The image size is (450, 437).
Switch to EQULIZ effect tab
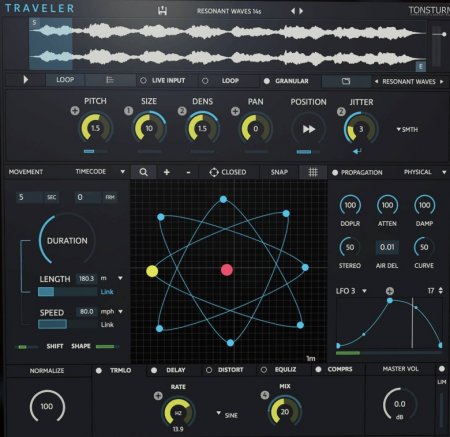point(285,369)
